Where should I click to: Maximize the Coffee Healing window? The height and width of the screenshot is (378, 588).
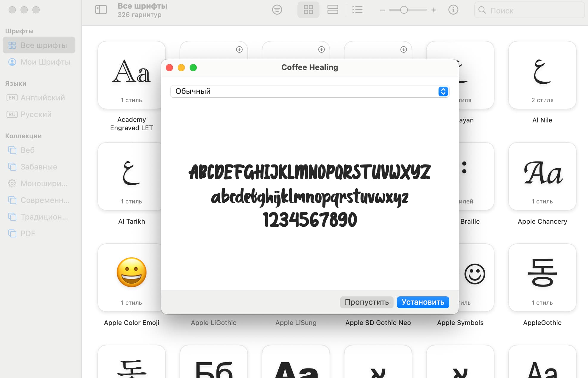[x=193, y=68]
